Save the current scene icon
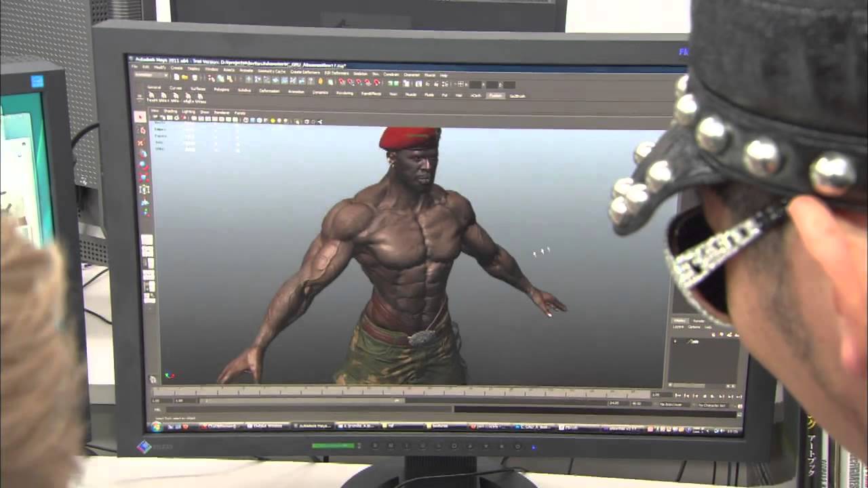 click(x=194, y=78)
